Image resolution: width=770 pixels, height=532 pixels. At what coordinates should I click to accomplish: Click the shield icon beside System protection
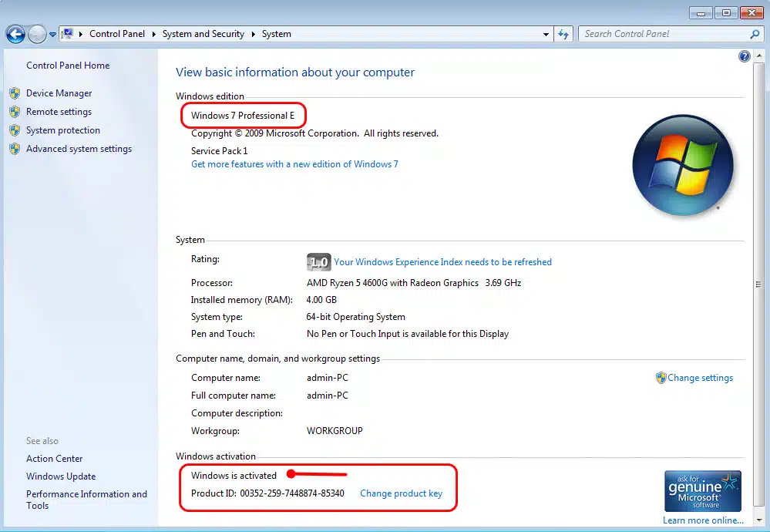[x=15, y=130]
